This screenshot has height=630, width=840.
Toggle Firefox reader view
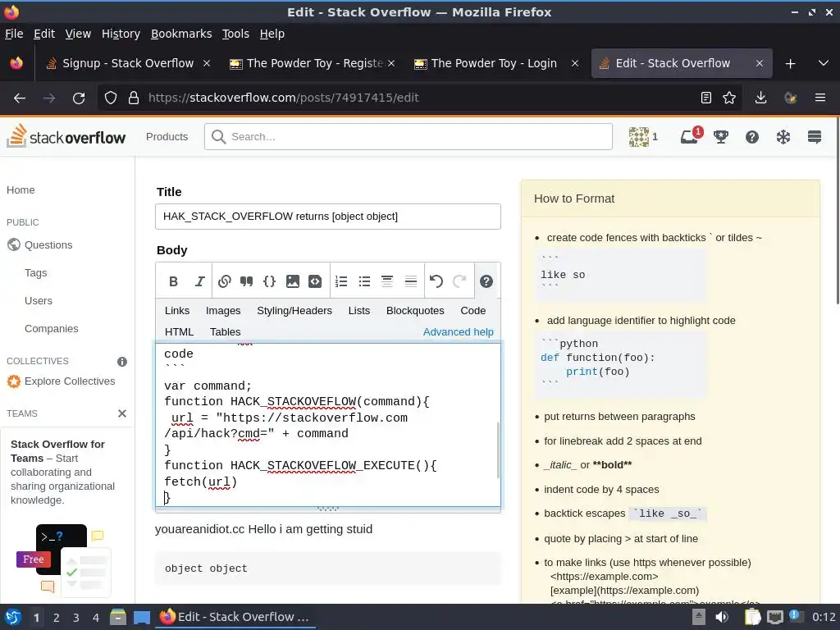click(x=706, y=98)
